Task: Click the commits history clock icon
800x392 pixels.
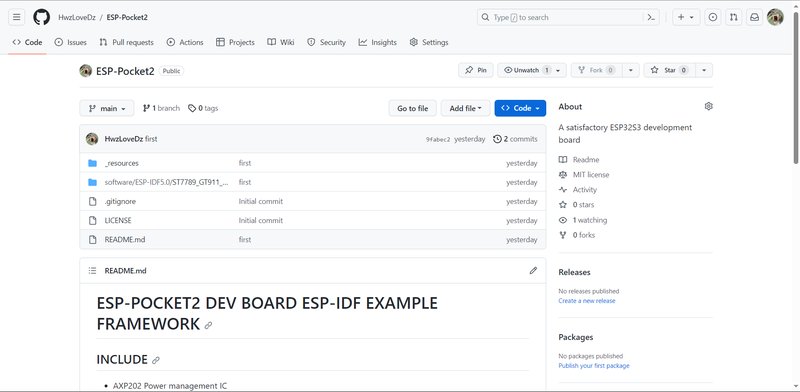Action: pos(497,139)
